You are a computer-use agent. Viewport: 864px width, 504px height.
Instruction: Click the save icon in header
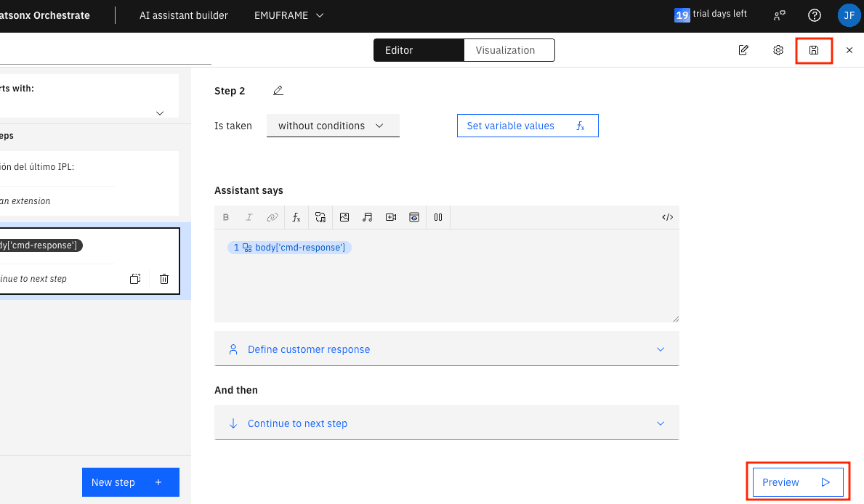click(814, 50)
